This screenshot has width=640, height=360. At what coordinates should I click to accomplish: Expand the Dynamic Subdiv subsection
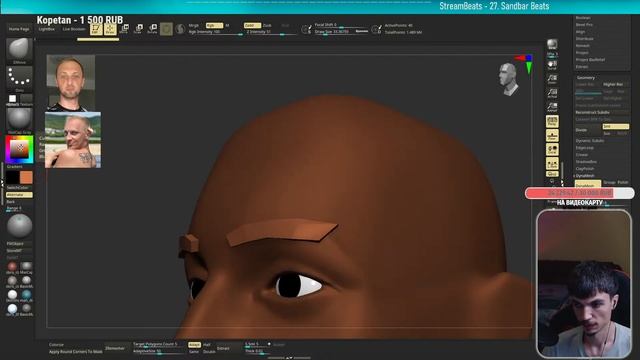click(x=590, y=141)
